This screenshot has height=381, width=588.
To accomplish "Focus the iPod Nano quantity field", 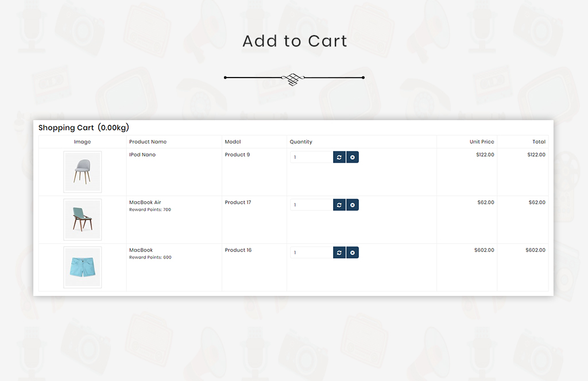I will click(x=312, y=157).
